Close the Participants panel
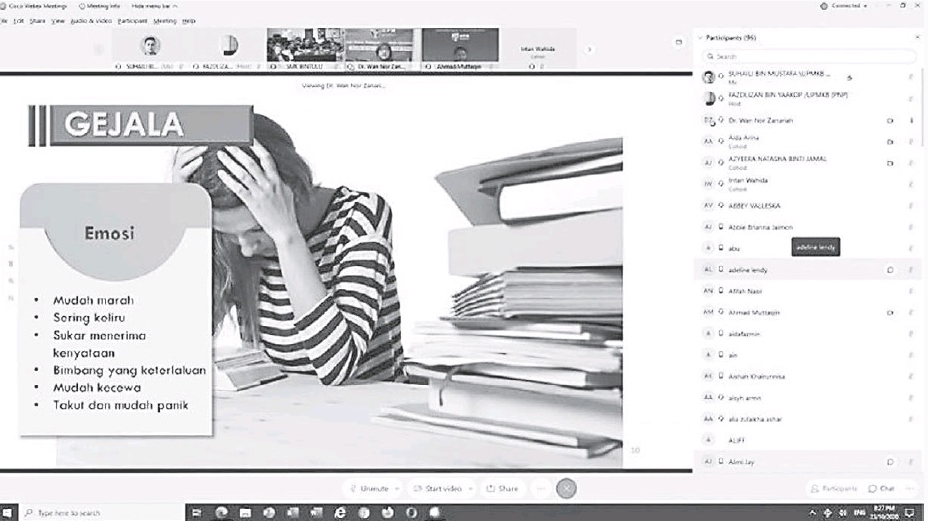Screen dimensions: 928x521 pyautogui.click(x=917, y=37)
